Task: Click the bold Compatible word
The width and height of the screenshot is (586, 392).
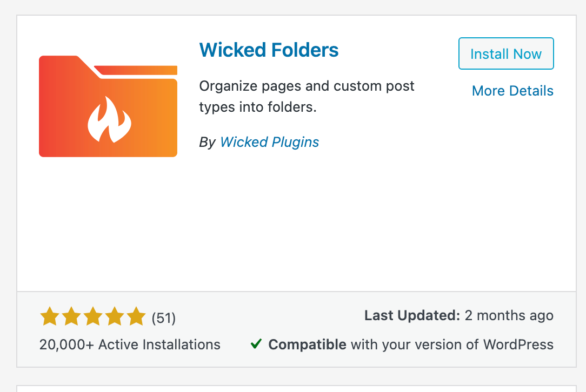Action: coord(307,344)
